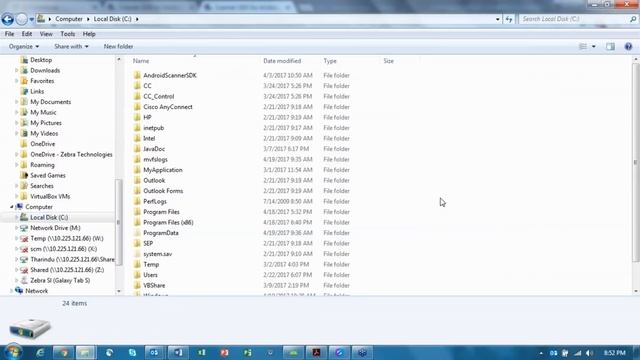Screen dimensions: 640x360
Task: Select the CC_Control folder icon
Action: tap(137, 96)
